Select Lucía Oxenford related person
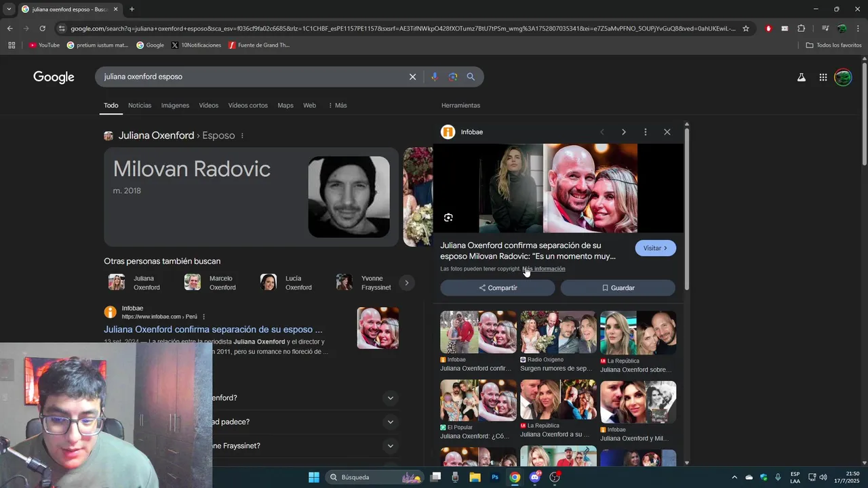The width and height of the screenshot is (868, 488). (x=288, y=283)
